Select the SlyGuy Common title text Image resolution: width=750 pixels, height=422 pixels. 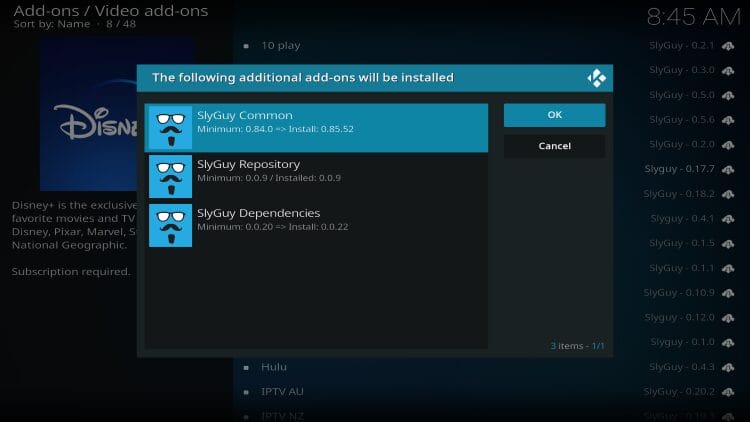pos(244,115)
